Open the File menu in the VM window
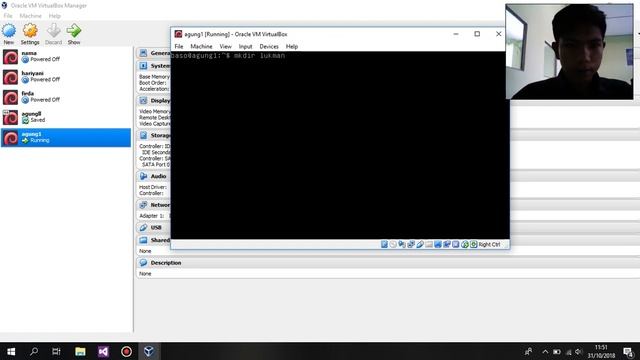640x360 pixels. (179, 47)
